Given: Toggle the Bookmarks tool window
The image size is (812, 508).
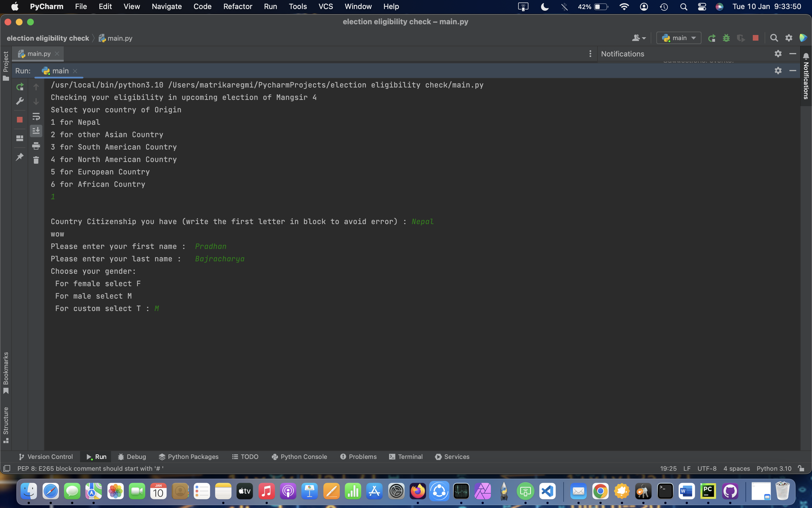Looking at the screenshot, I should click(6, 373).
